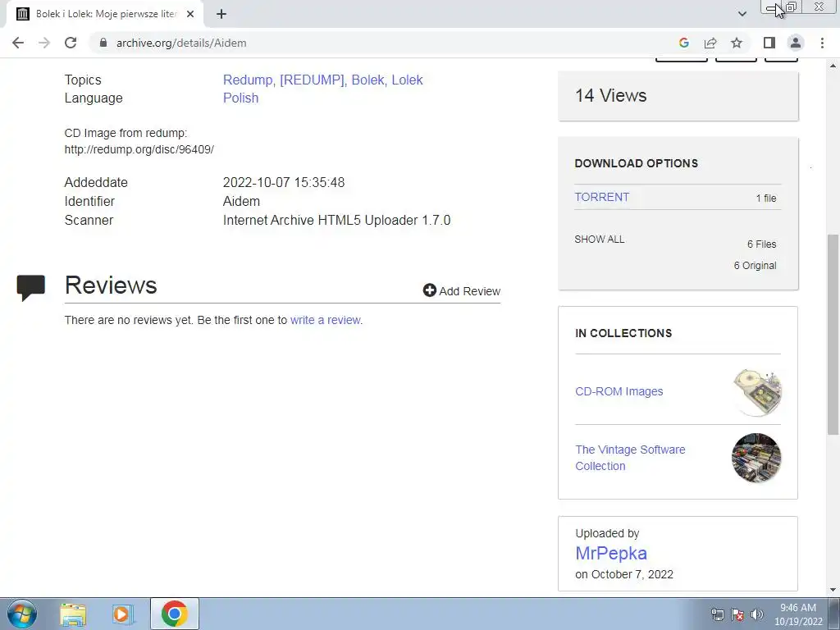This screenshot has width=840, height=630.
Task: Open the Action Center flag icon
Action: tap(737, 614)
